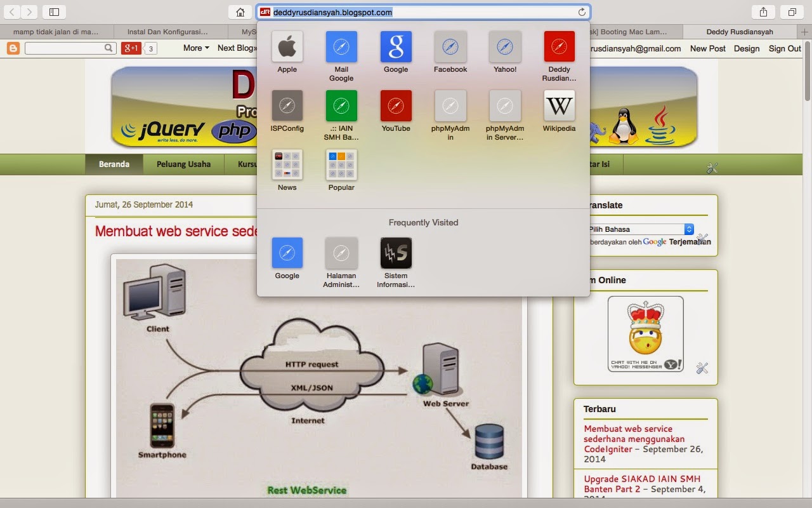This screenshot has height=508, width=812.
Task: Open the Pilih Bahasa language dropdown
Action: click(x=641, y=229)
